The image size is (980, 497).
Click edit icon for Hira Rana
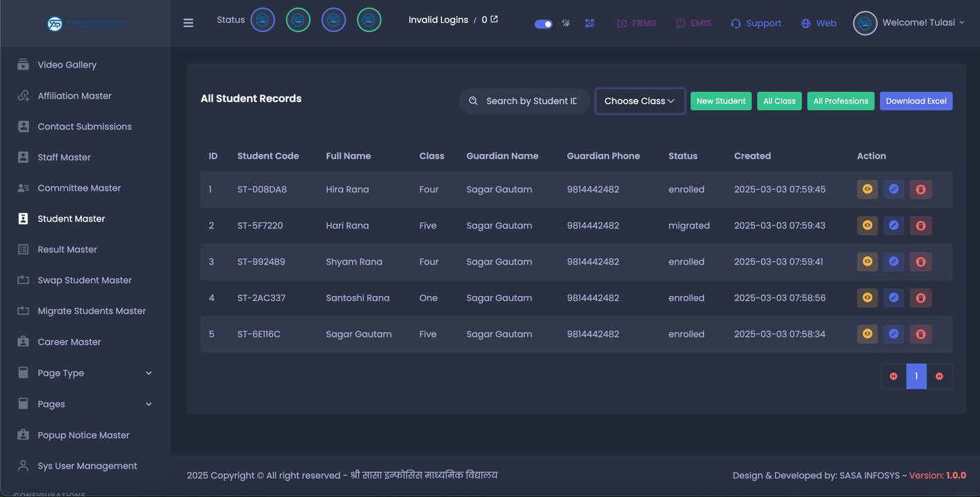894,189
